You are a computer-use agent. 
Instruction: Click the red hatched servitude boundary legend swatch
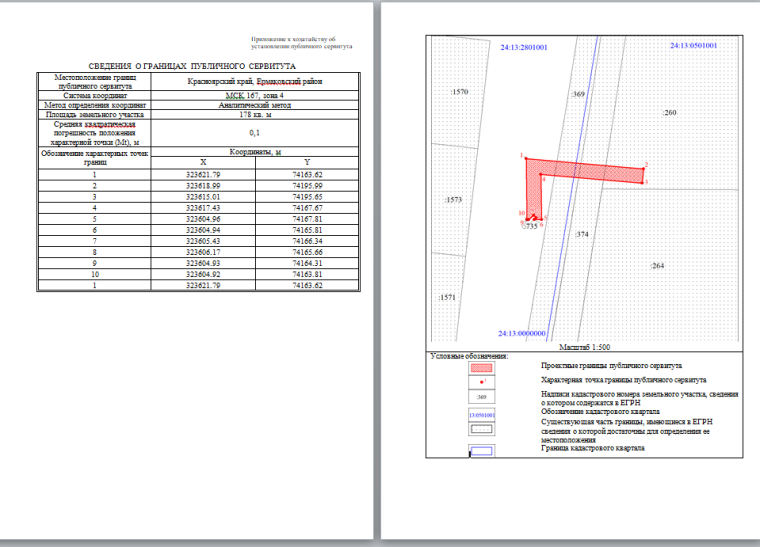[x=481, y=368]
